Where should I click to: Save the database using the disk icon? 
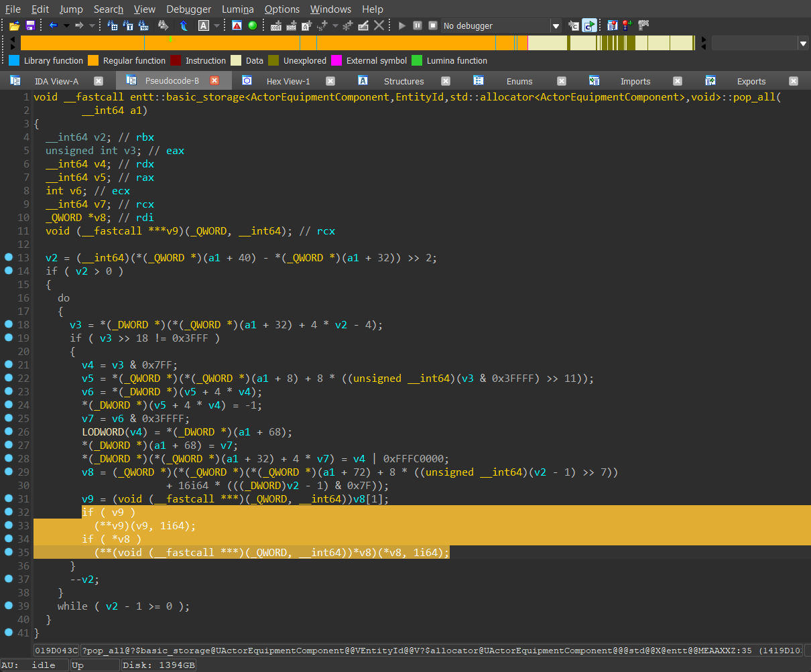[x=29, y=25]
